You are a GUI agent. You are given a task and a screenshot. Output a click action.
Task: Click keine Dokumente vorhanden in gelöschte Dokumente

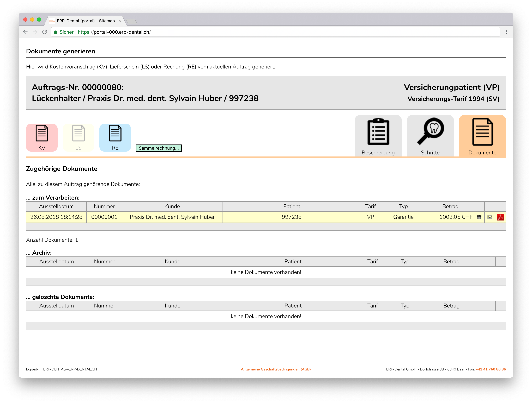tap(266, 316)
